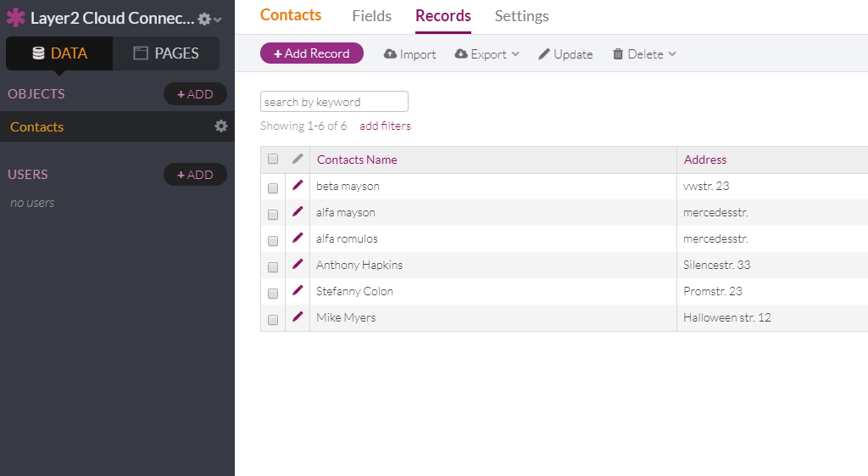Image resolution: width=868 pixels, height=476 pixels.
Task: Click the Add Record button
Action: (311, 53)
